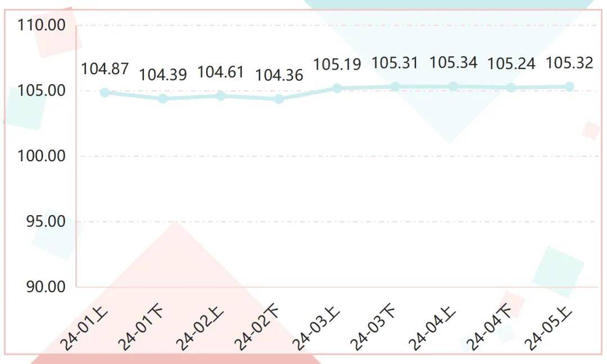607x364 pixels.
Task: Click the data point for 24-01上
Action: [x=105, y=93]
